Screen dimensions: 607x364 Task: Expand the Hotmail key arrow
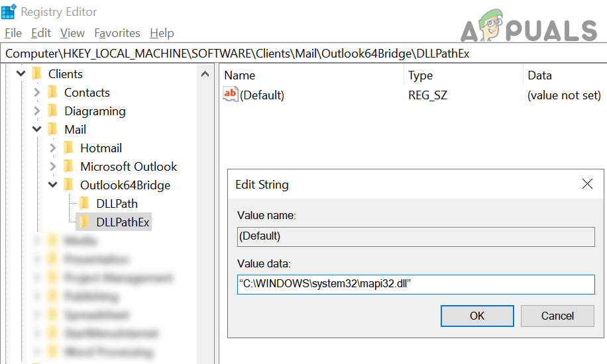click(53, 148)
